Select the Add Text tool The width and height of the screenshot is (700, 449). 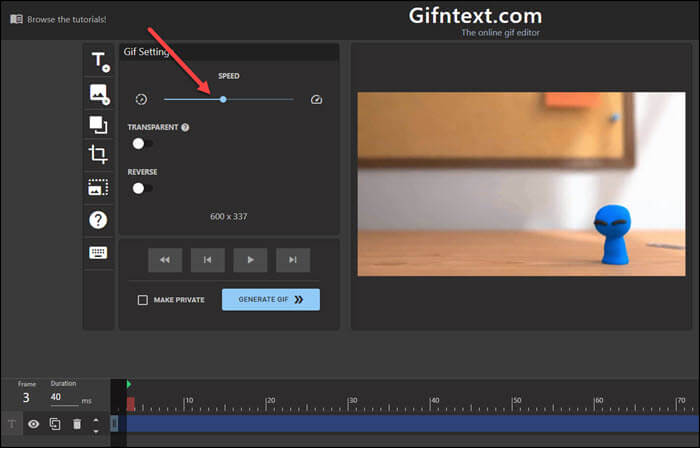click(99, 61)
